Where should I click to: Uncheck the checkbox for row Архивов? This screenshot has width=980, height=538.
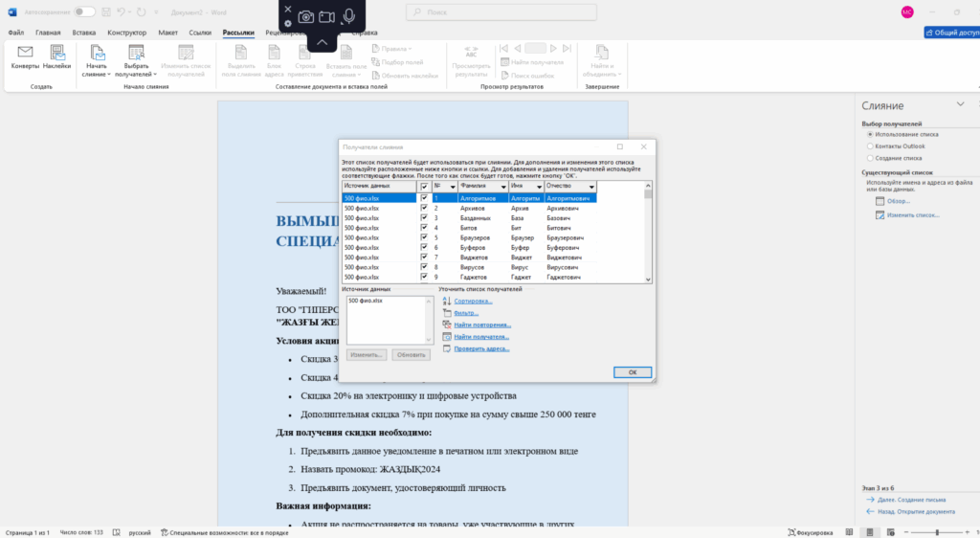[x=424, y=208]
